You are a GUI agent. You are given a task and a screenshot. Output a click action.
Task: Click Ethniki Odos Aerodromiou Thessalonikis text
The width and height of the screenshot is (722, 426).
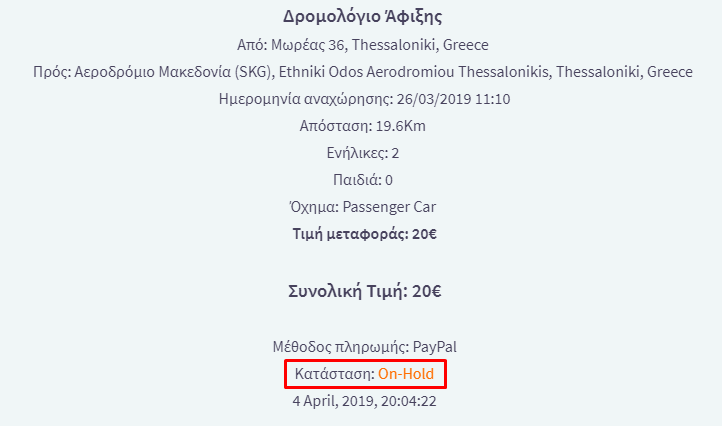tap(413, 72)
